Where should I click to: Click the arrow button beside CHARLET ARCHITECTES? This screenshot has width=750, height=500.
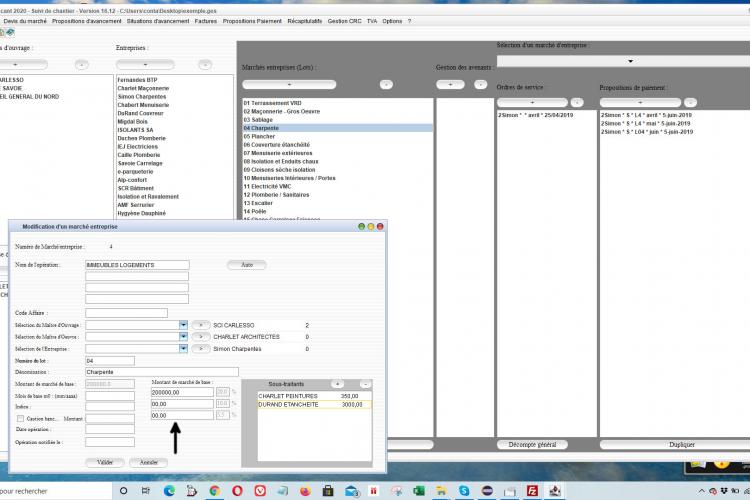[x=201, y=337]
